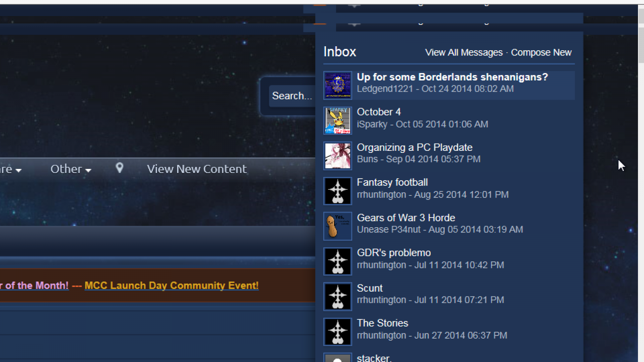644x362 pixels.
Task: Click Compose New link
Action: point(541,53)
